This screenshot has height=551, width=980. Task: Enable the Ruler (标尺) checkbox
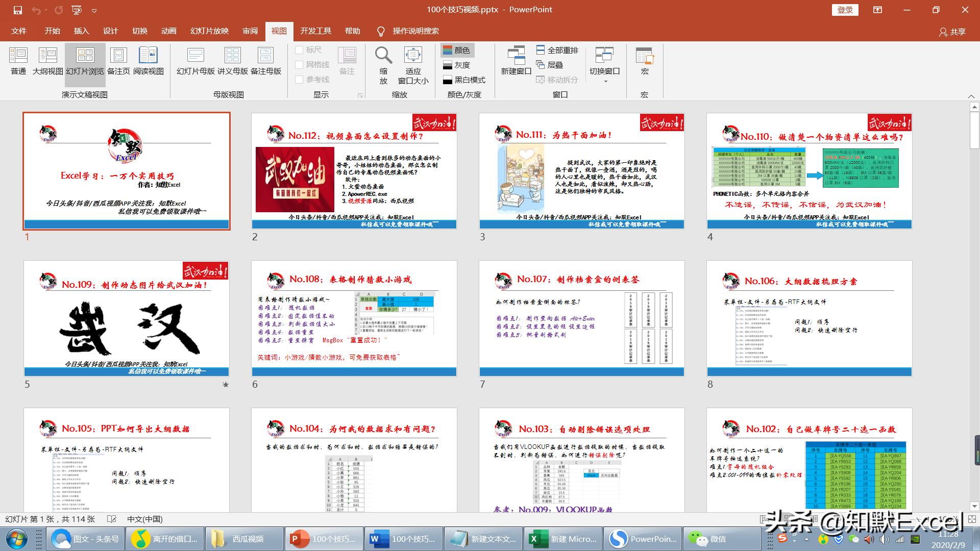[300, 50]
